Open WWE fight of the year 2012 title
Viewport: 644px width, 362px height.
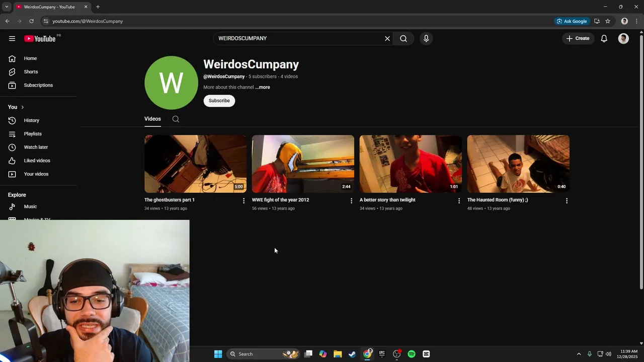pos(280,200)
